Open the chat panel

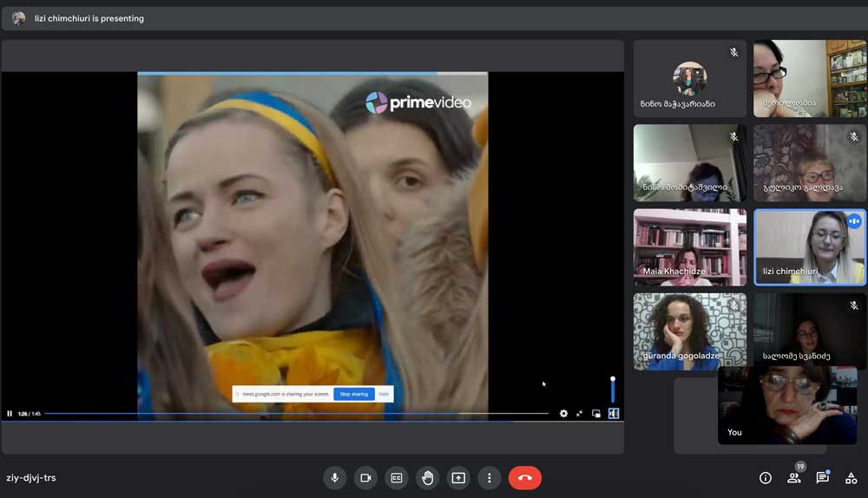[x=822, y=478]
